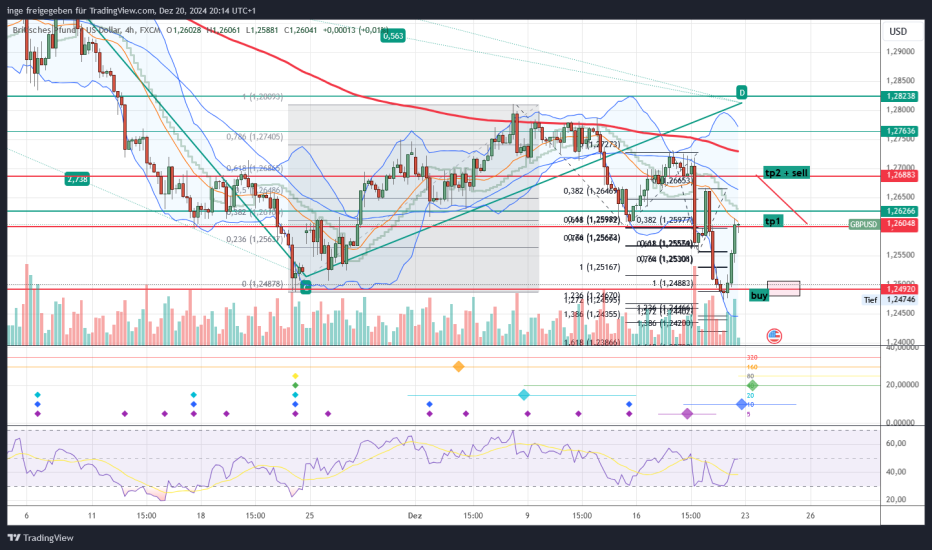Click the green 'D' pattern point marker
Screen dimensions: 932x550
tap(741, 93)
